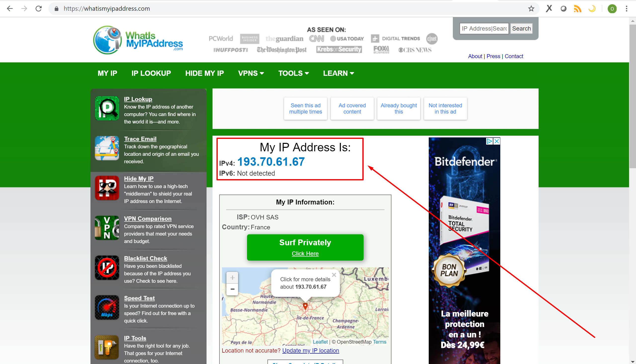Viewport: 636px width, 364px height.
Task: Select 'Not interested in this ad'
Action: (x=445, y=109)
